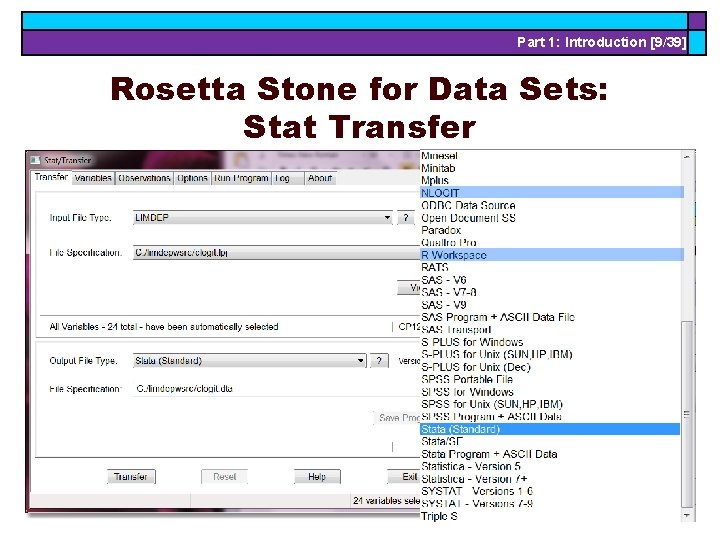
Task: Choose Stata/SE in the list
Action: tap(551, 441)
